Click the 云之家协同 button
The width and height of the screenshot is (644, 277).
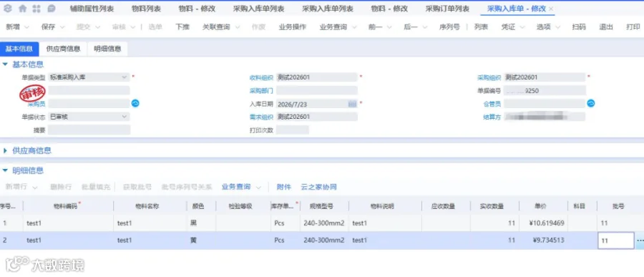click(318, 187)
